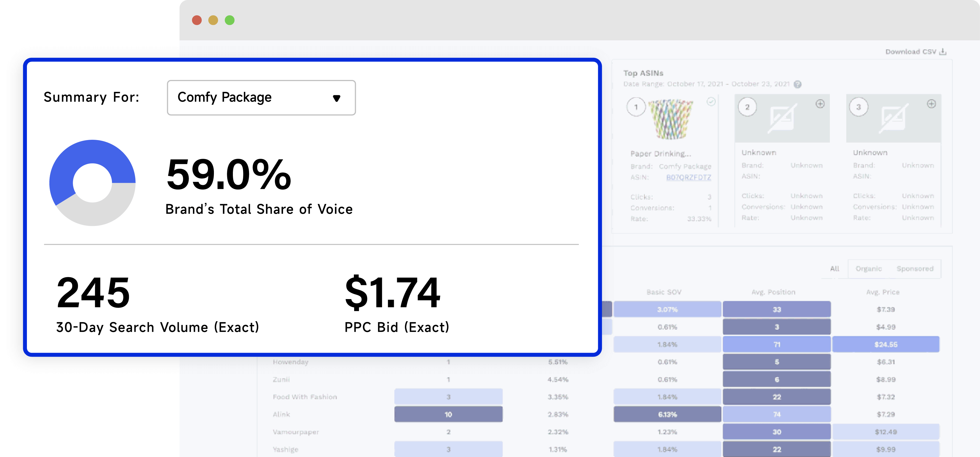Open the Comfy Package summary dropdown
This screenshot has height=457, width=980.
(261, 98)
